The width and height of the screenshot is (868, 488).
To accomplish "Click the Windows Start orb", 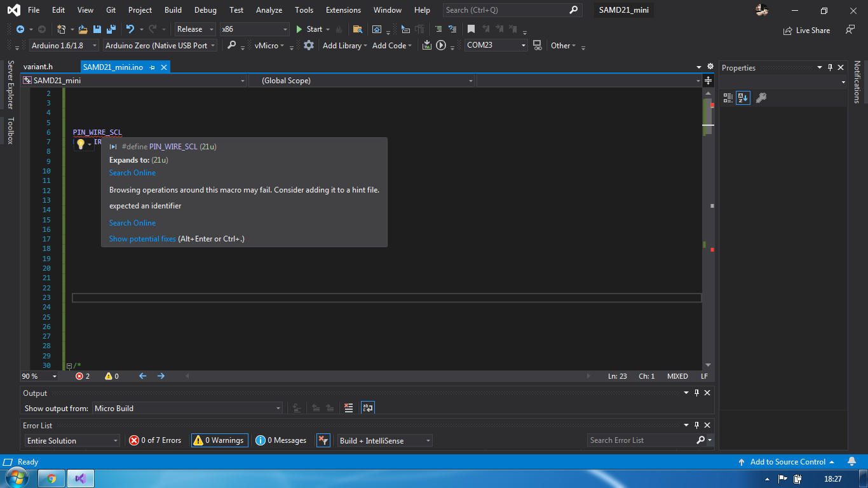I will [17, 477].
